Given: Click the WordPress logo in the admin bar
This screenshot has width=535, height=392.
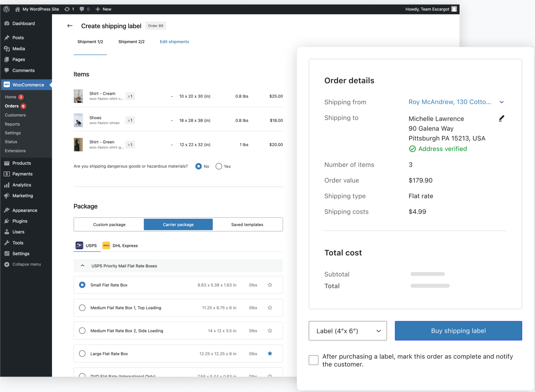Looking at the screenshot, I should 6,9.
